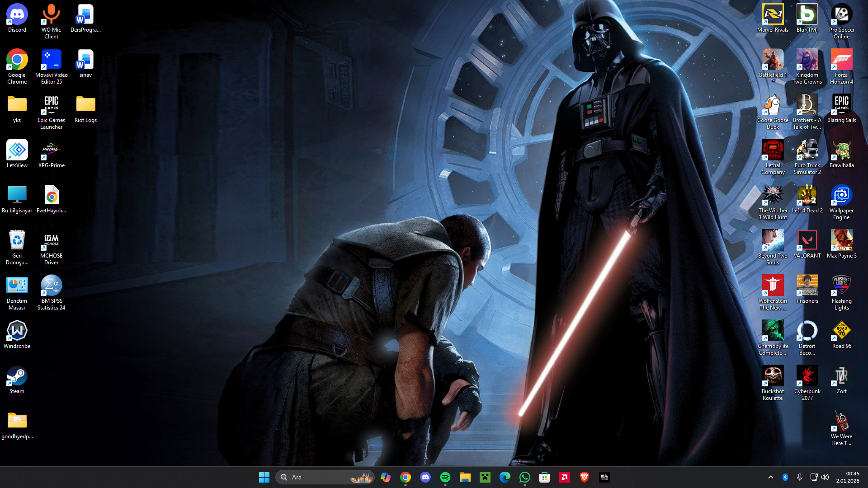Select the Wallpaper Engine icon
The width and height of the screenshot is (868, 488).
coord(841,202)
